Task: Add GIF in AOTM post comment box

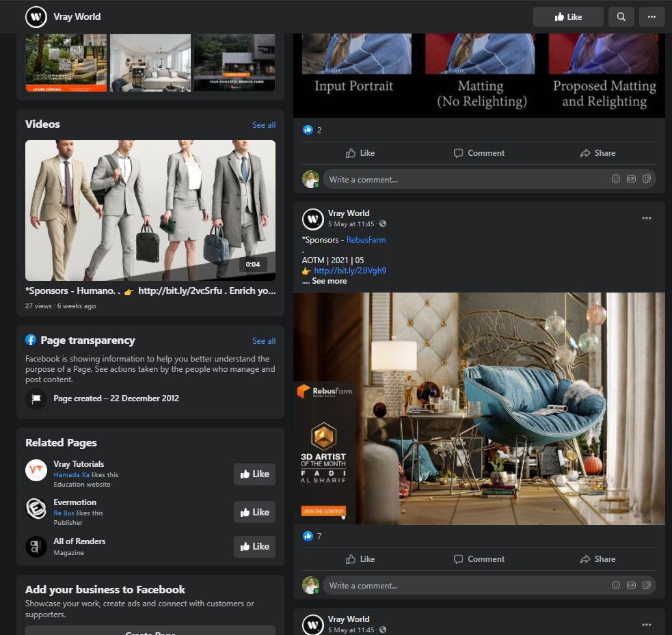Action: click(631, 585)
